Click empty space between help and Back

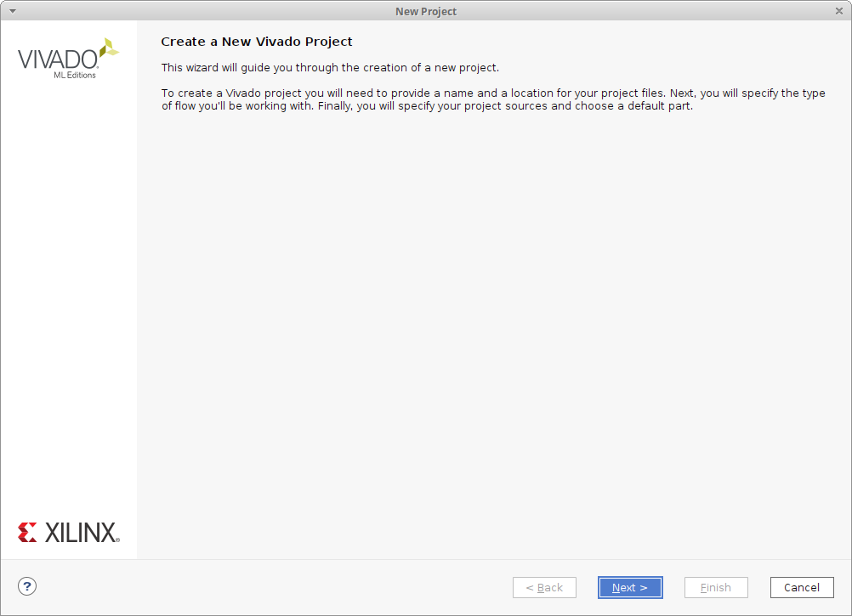click(x=272, y=587)
